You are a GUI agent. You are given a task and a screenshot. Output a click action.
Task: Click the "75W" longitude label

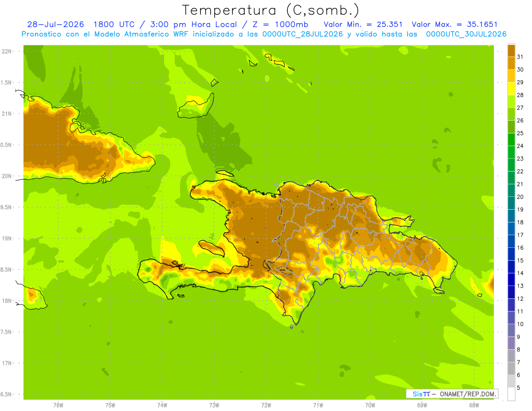click(x=110, y=405)
